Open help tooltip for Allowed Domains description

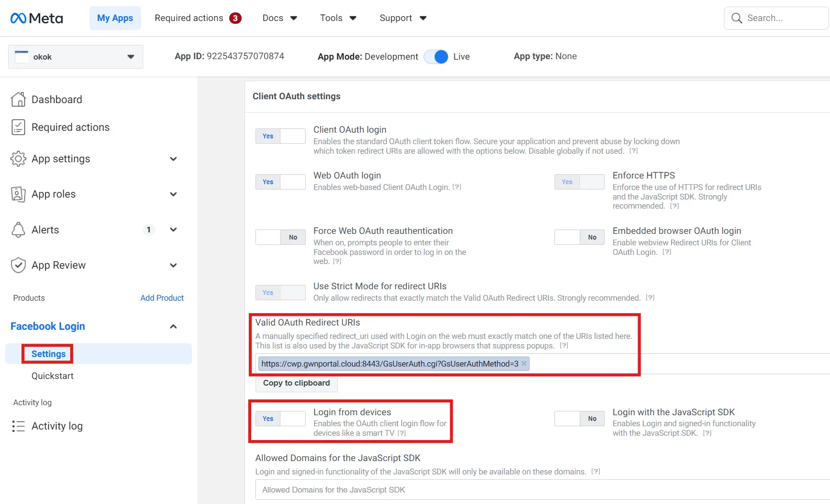596,472
